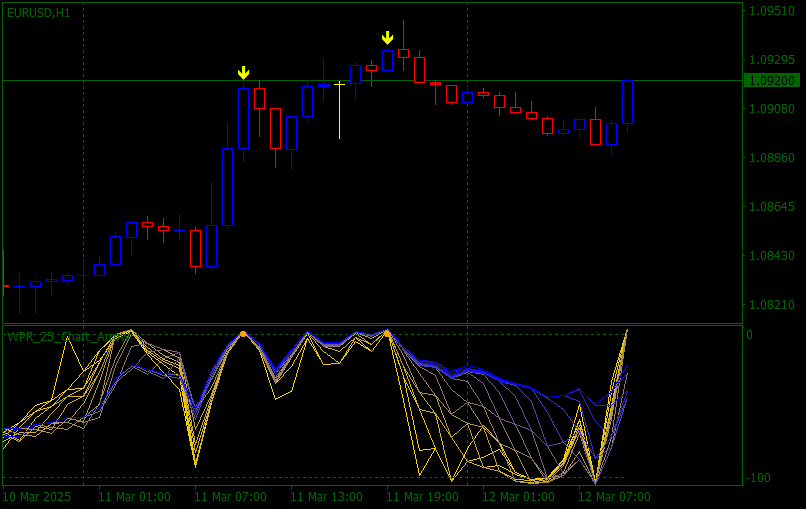Click the 1.08430 price scale label
This screenshot has height=509, width=806.
(772, 256)
